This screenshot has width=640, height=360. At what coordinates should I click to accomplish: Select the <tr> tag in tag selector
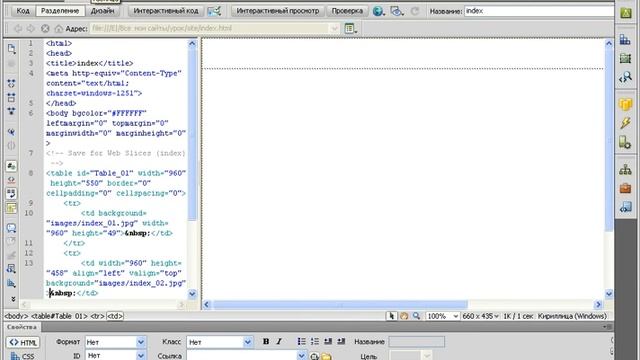97,316
